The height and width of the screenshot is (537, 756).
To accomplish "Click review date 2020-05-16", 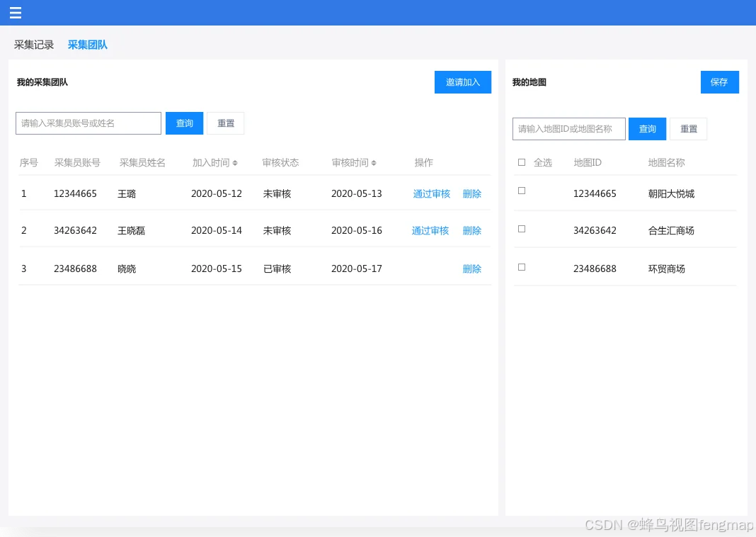I will tap(356, 231).
